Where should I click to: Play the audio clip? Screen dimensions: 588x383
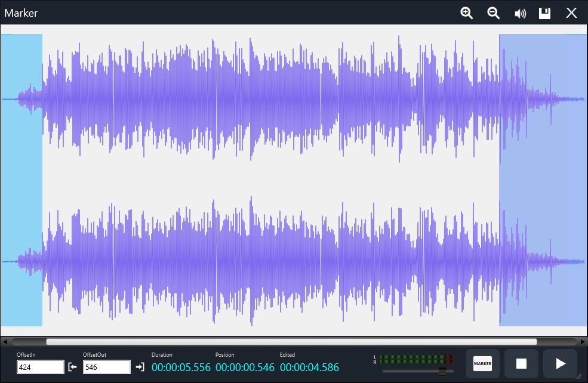[x=561, y=363]
